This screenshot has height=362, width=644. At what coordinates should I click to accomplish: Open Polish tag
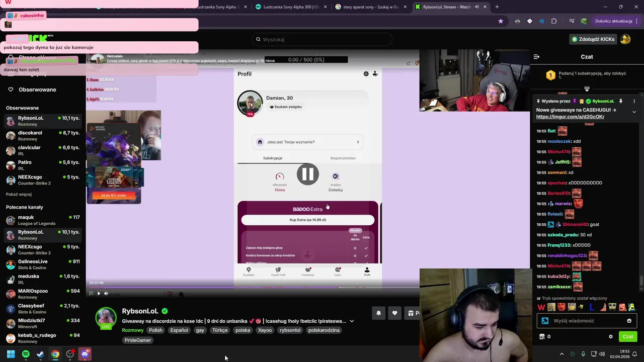coord(155,330)
